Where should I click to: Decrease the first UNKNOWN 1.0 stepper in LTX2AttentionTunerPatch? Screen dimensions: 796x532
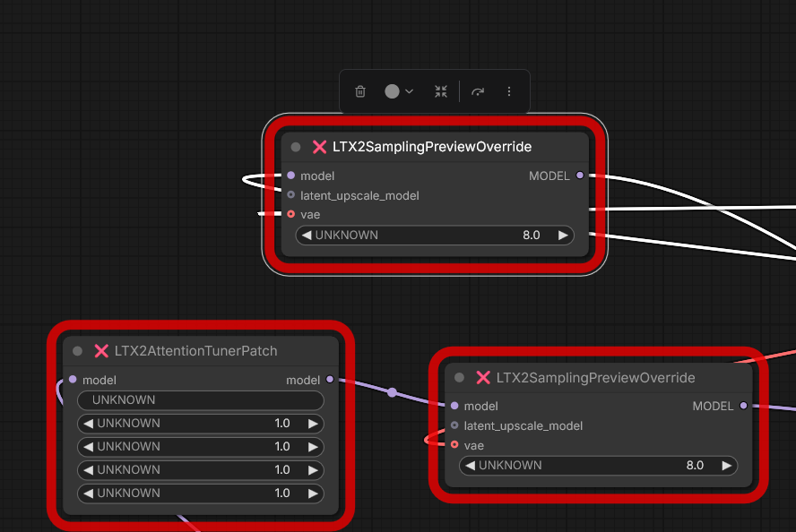pyautogui.click(x=89, y=424)
